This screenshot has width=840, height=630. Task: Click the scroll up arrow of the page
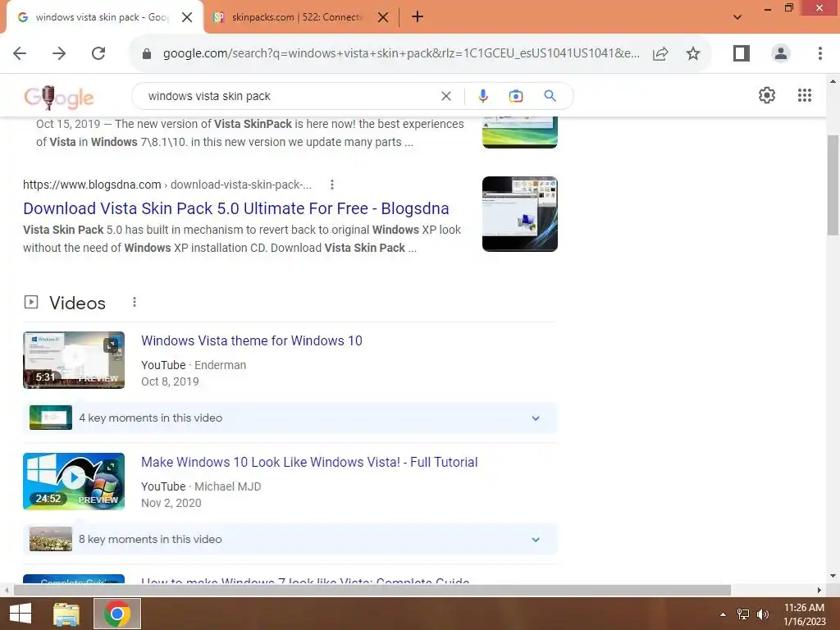[x=833, y=81]
